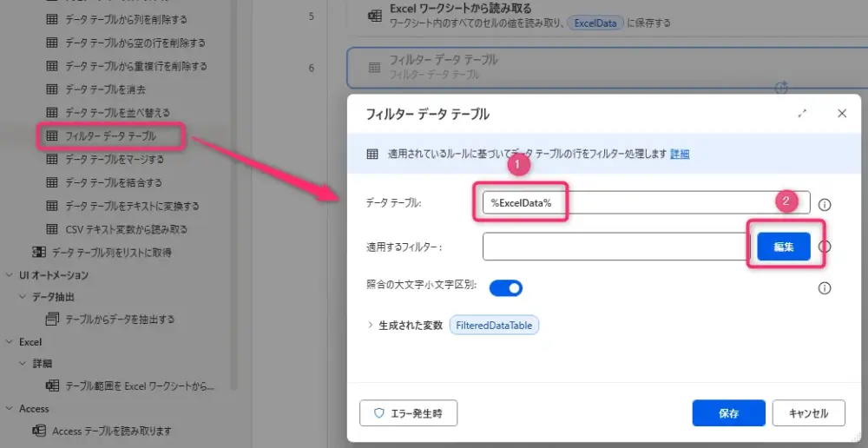Click the FilteredDataTable variable chip

[x=494, y=326]
